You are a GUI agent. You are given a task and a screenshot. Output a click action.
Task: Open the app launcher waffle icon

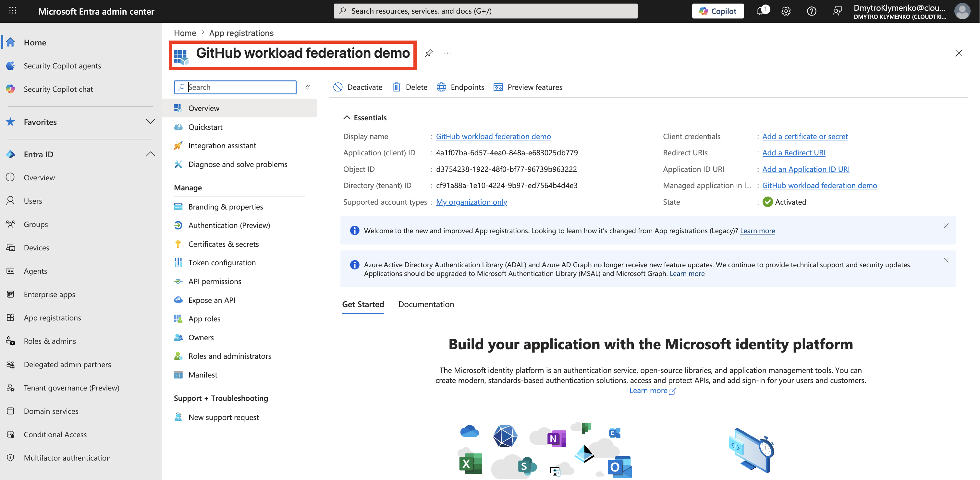coord(13,11)
